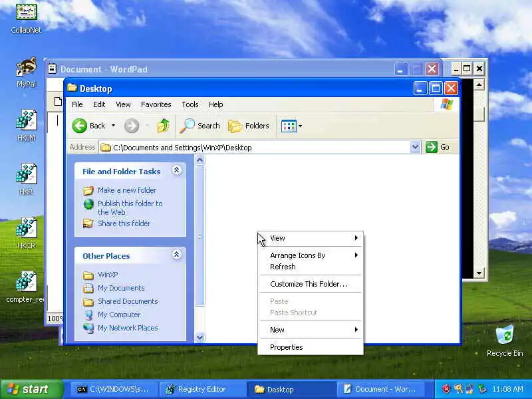Open the Search pane magnifier icon

pos(188,126)
